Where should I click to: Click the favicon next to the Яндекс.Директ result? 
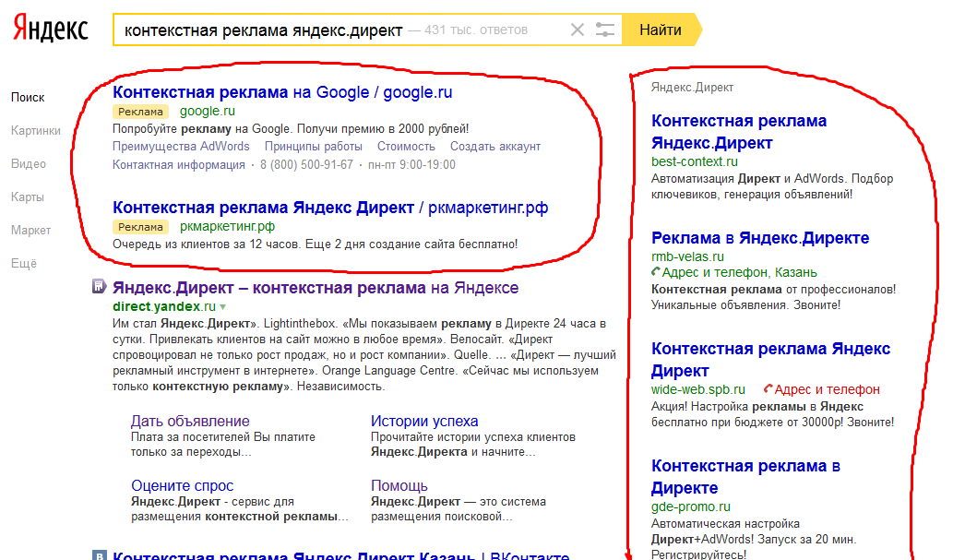[99, 286]
